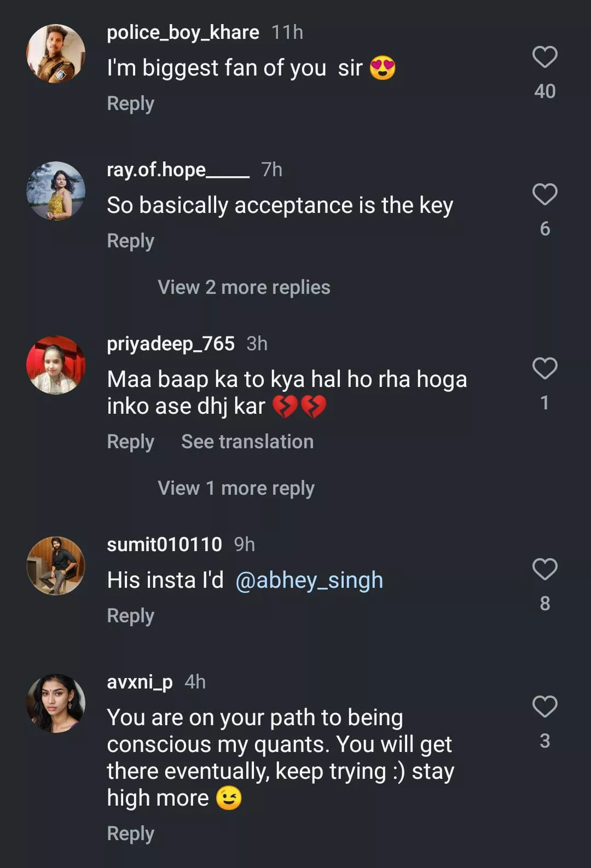Open the sumit010110 username
Screen dimensions: 591x868
point(164,545)
